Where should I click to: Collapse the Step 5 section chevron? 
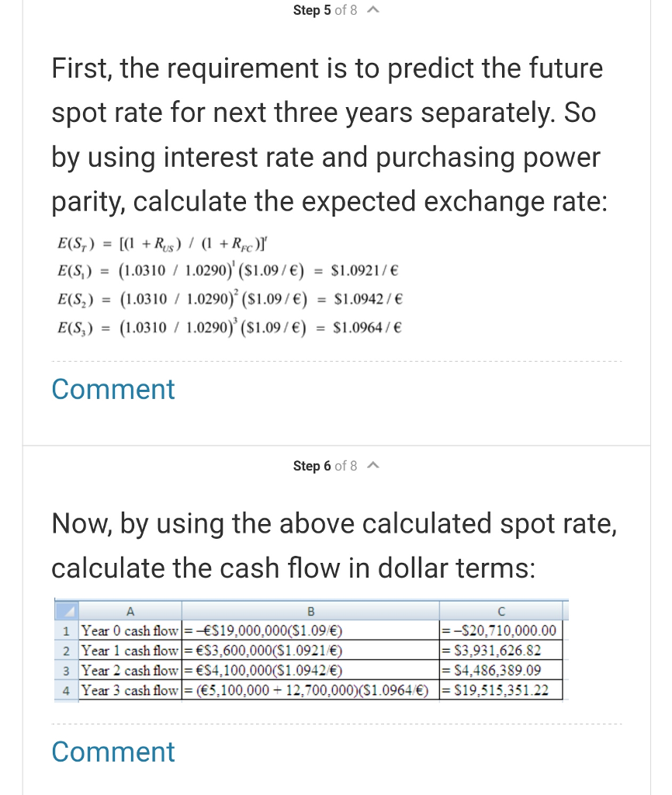click(372, 10)
